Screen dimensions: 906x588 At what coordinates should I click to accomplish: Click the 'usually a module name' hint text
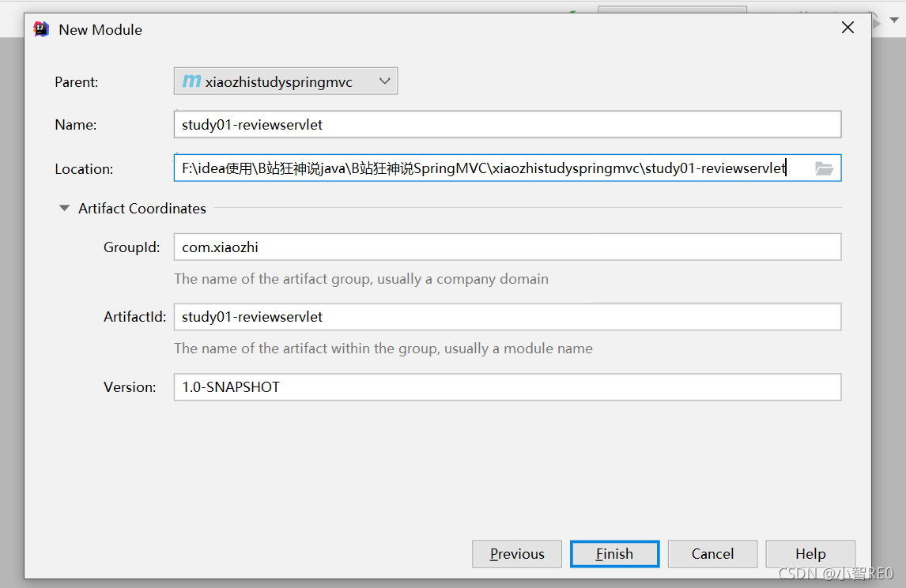[x=519, y=349]
